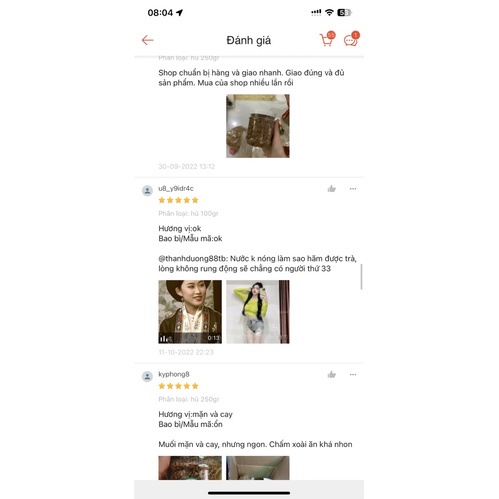
Task: Open kyphong8's first review photo
Action: 190,468
